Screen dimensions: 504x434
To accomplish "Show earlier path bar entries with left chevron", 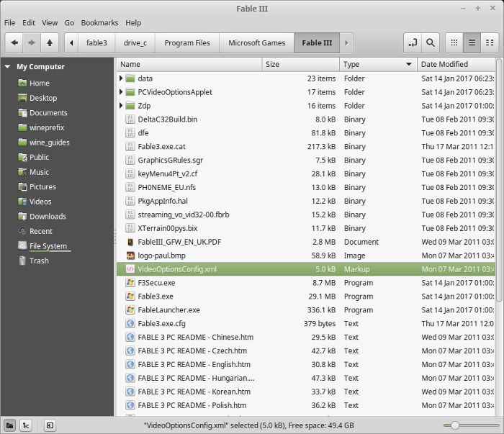I will coord(71,42).
